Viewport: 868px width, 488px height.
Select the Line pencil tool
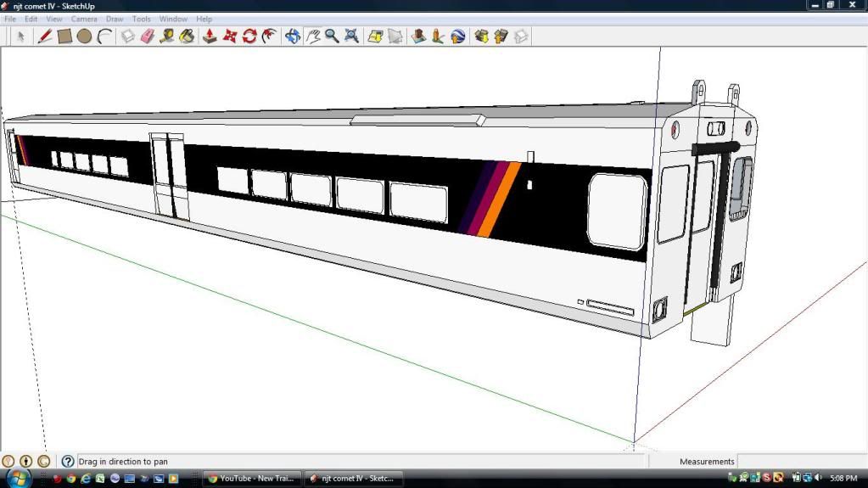pyautogui.click(x=45, y=36)
